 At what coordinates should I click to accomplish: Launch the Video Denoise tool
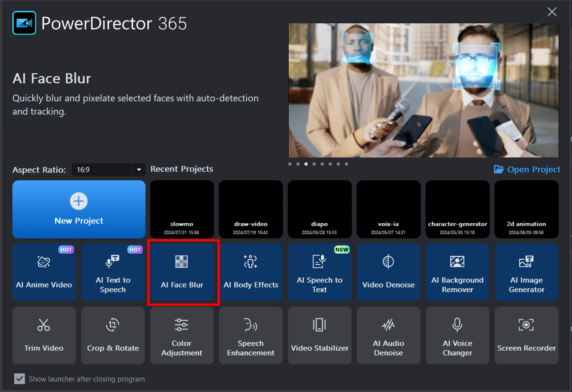tap(389, 272)
